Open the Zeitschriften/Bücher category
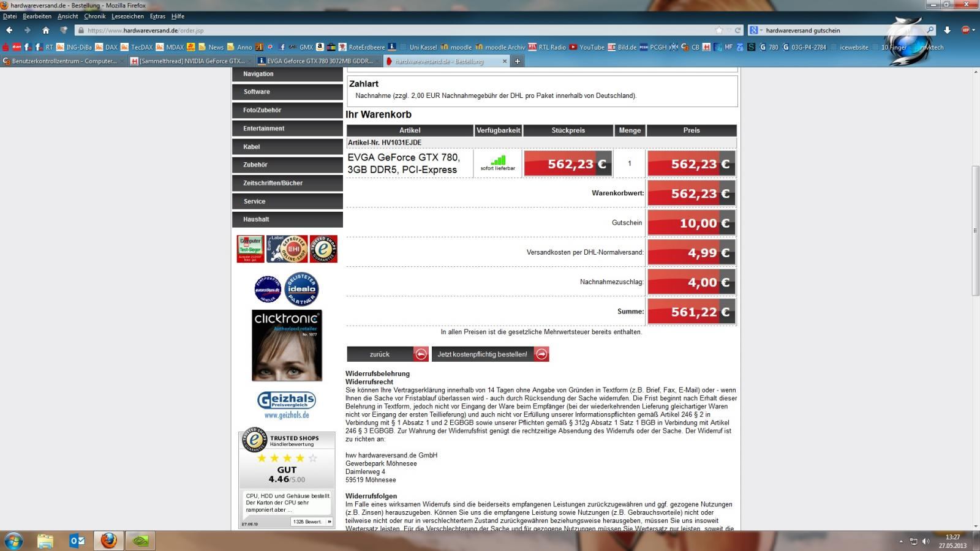Viewport: 980px width, 551px height. coord(287,183)
